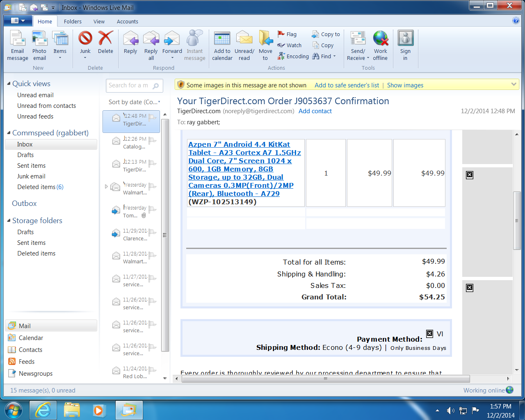Click the Move to folder icon
The height and width of the screenshot is (420, 525).
[x=265, y=46]
